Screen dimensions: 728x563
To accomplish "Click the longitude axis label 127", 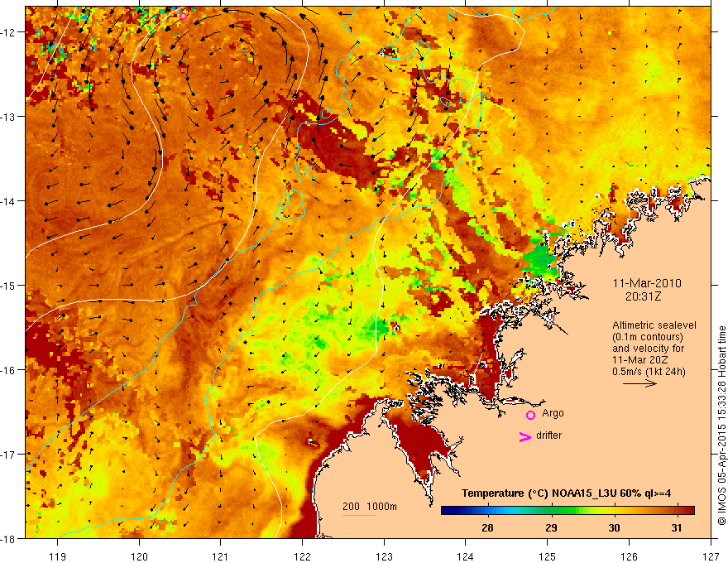I will pos(711,556).
